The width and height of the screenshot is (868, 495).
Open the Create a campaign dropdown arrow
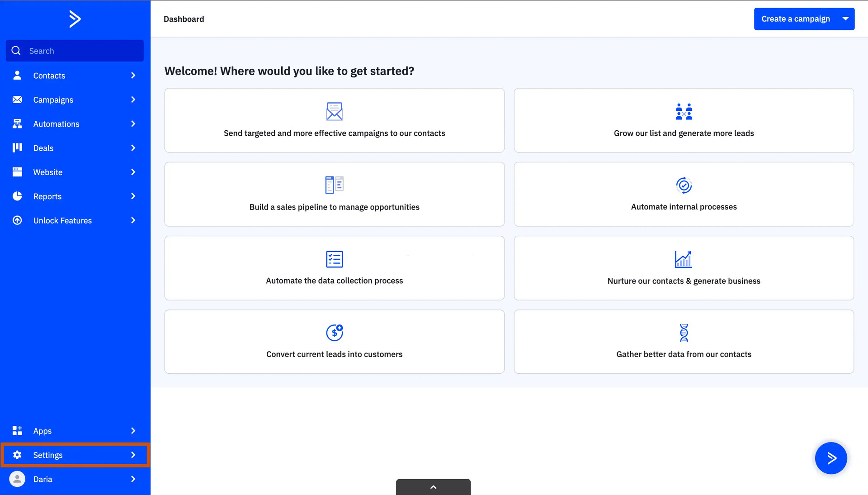[845, 19]
